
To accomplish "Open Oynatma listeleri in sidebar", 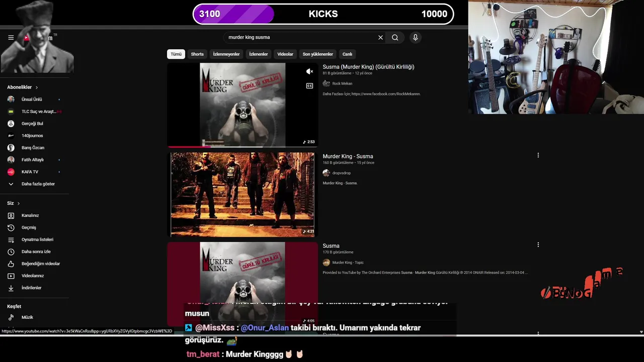I will (x=34, y=240).
